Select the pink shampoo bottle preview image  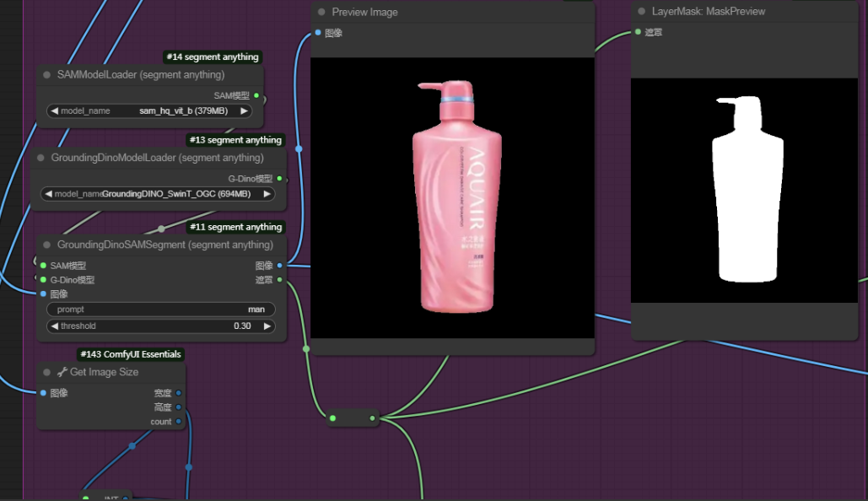pos(452,197)
